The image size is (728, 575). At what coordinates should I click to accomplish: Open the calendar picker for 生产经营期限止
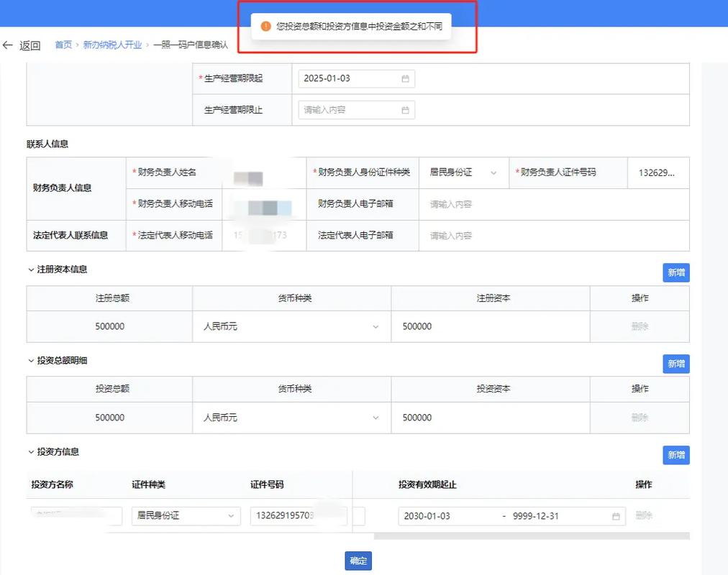tap(407, 109)
